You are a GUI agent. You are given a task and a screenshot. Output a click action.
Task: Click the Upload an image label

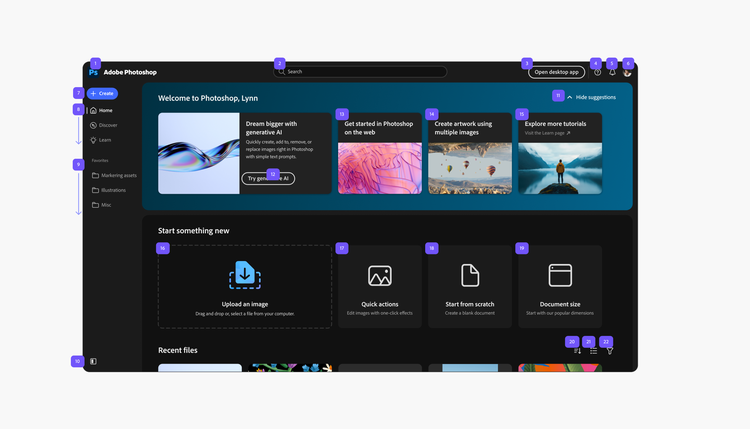pos(245,304)
